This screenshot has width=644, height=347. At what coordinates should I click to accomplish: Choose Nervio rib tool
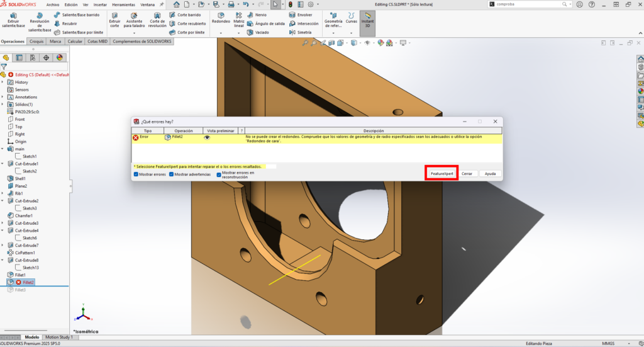[257, 15]
